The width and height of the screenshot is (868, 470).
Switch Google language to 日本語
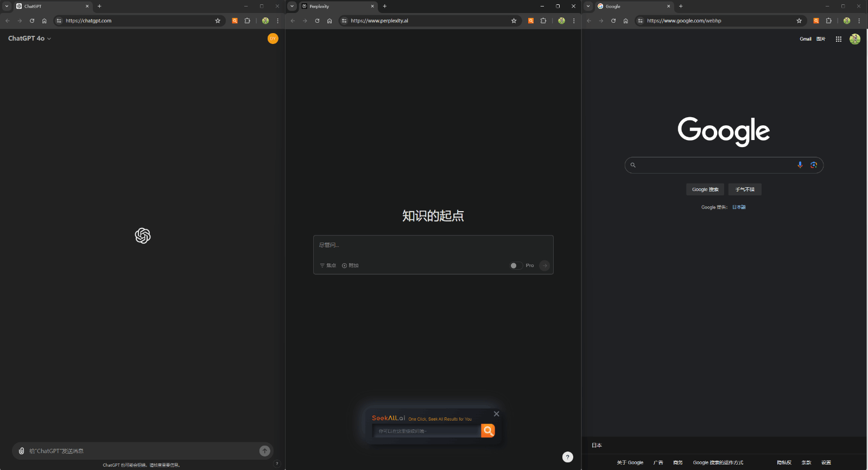[x=739, y=207]
